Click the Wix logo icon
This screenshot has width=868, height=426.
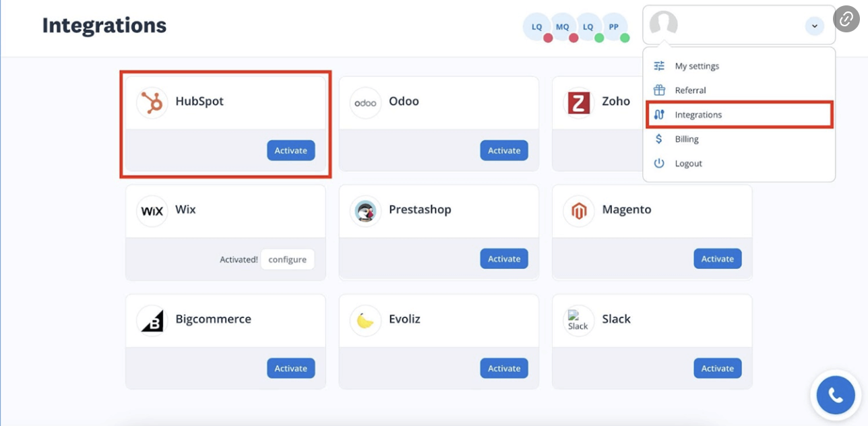coord(152,211)
